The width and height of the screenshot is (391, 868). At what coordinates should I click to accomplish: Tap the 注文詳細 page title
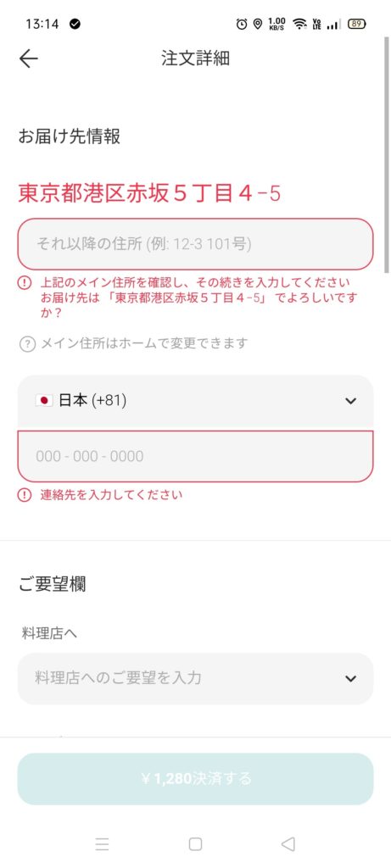(195, 58)
